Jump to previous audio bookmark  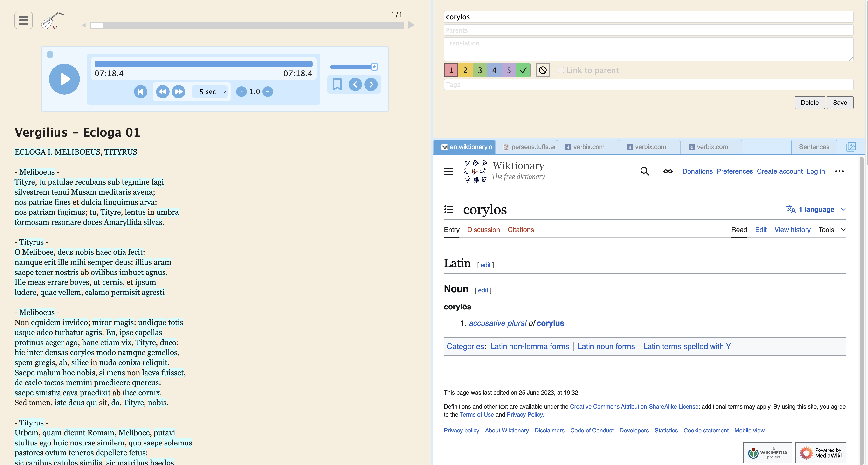click(x=355, y=84)
